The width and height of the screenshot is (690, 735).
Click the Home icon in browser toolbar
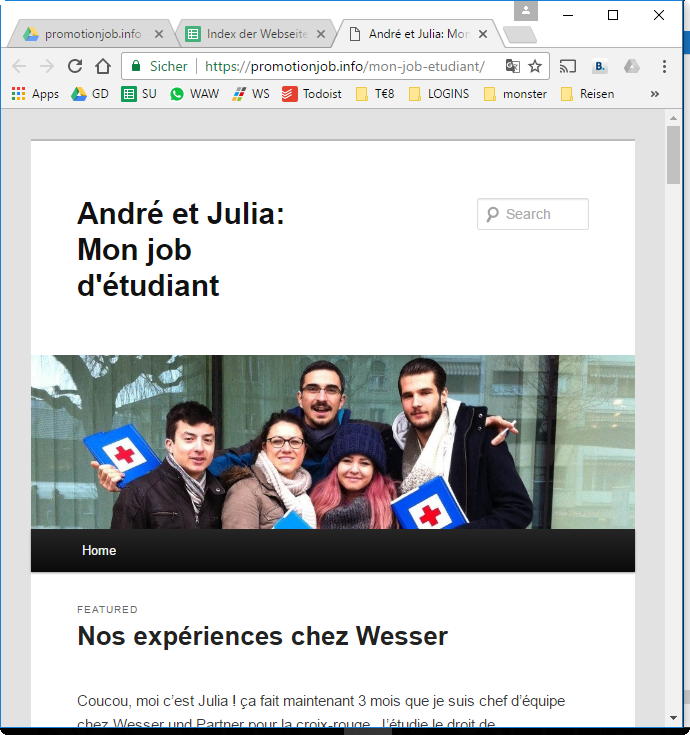click(103, 66)
